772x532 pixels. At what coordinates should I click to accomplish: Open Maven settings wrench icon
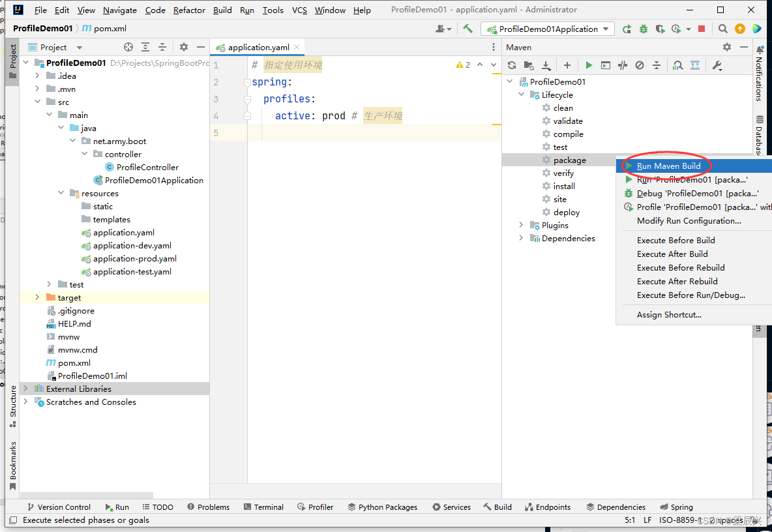coord(717,65)
